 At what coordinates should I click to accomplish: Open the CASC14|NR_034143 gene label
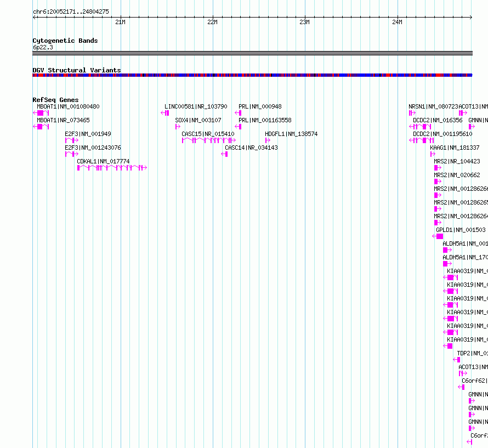pos(251,148)
